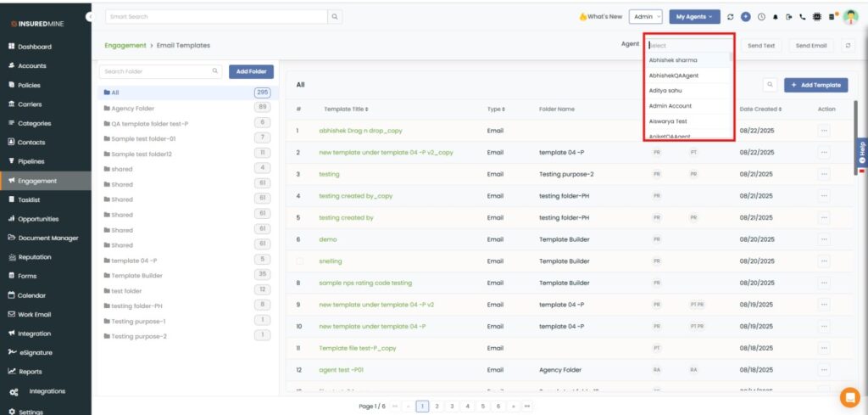This screenshot has width=868, height=415.
Task: Open Work Email from the sidebar
Action: click(x=30, y=315)
